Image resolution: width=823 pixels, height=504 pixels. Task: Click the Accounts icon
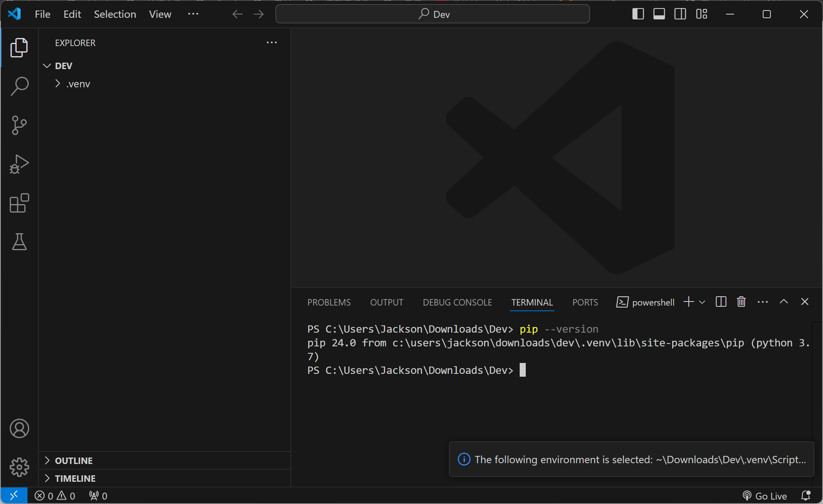click(19, 428)
